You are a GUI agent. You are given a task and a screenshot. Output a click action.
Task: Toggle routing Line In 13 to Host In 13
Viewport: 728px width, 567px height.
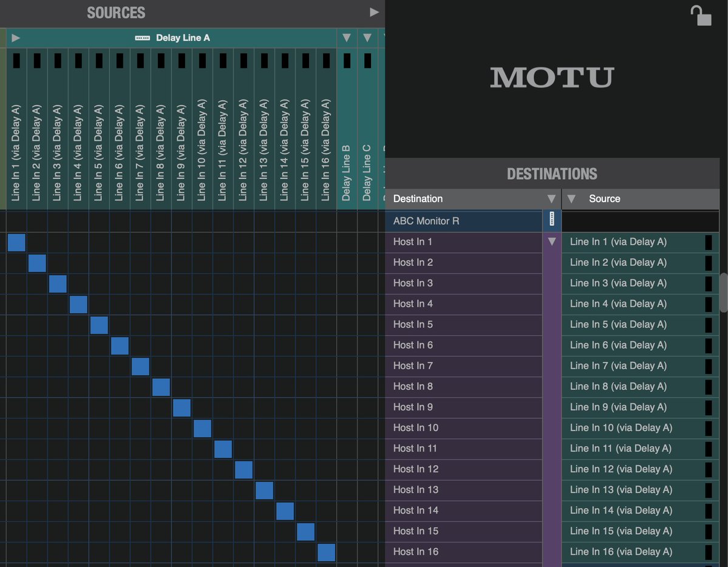(264, 491)
